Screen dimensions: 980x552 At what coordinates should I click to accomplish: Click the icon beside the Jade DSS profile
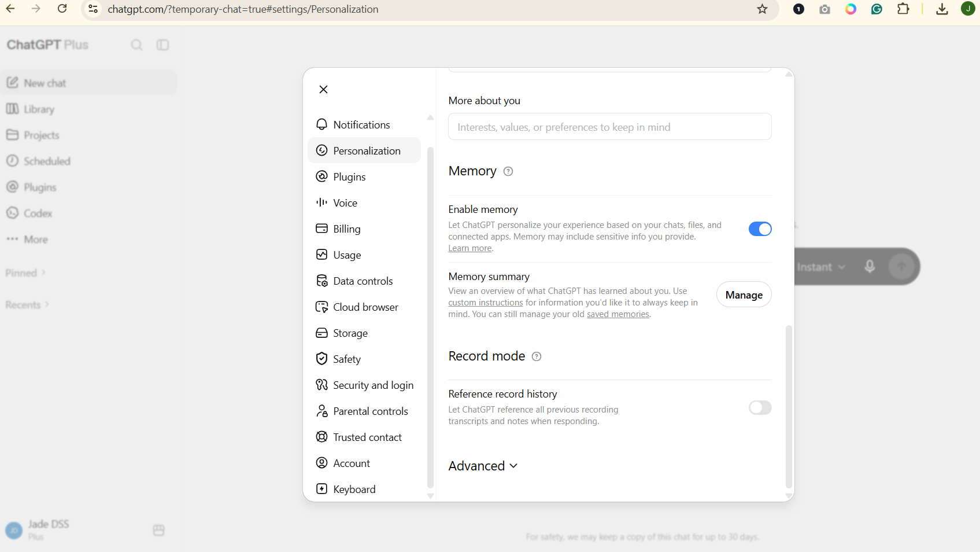[159, 530]
